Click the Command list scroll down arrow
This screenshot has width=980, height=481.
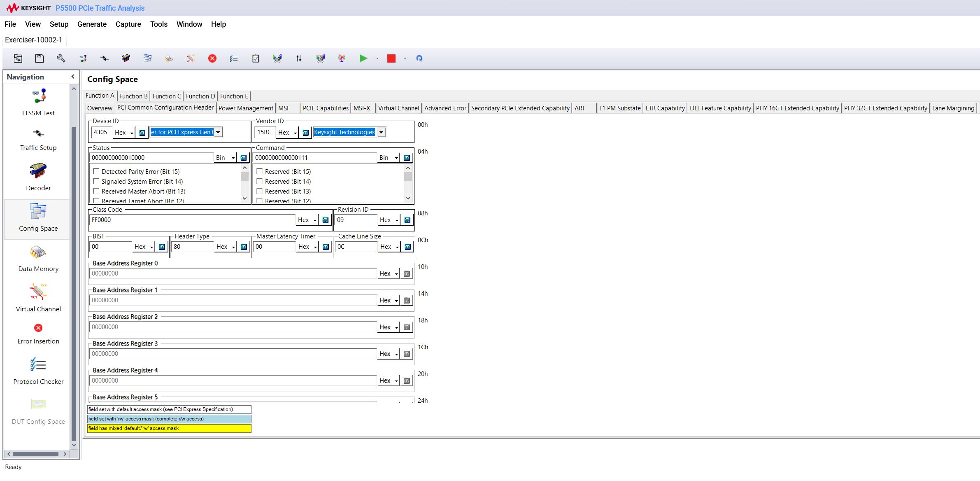pyautogui.click(x=408, y=198)
